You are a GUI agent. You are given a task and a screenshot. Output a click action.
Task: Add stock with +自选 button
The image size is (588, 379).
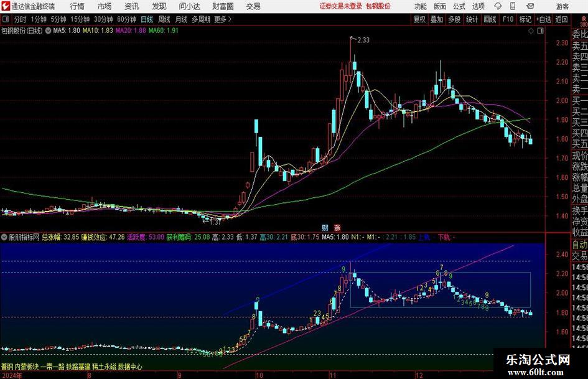[x=543, y=19]
